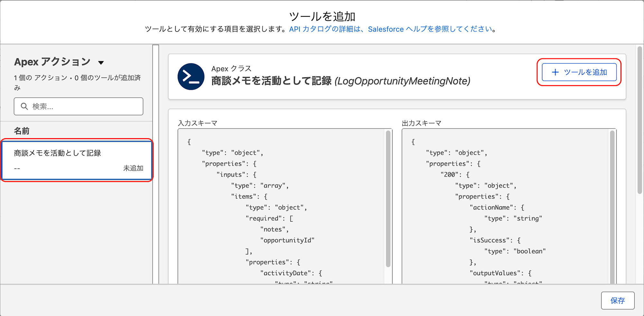Viewport: 644px width, 316px height.
Task: Click the 出力スキーマ code box scrollbar
Action: click(x=612, y=206)
